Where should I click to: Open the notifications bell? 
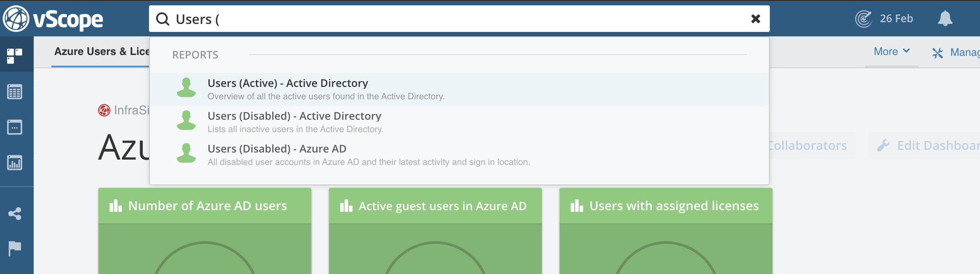[945, 19]
